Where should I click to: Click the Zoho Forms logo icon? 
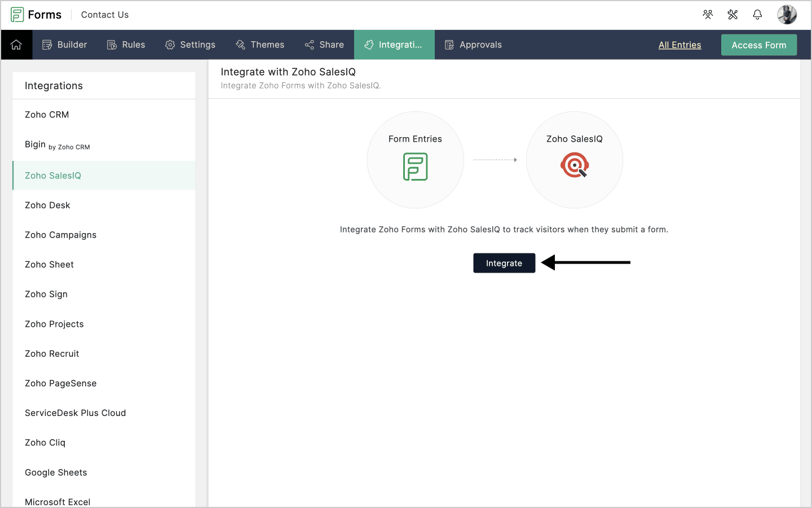(17, 15)
